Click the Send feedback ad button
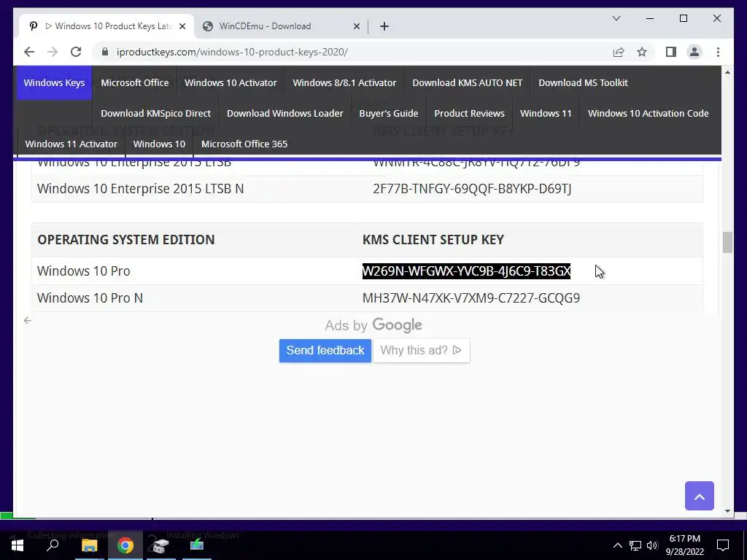This screenshot has height=560, width=747. pyautogui.click(x=325, y=351)
